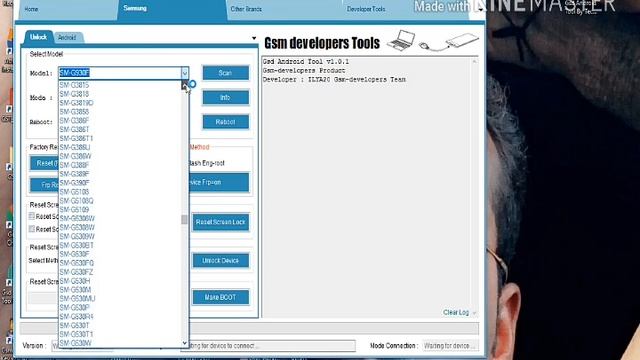This screenshot has height=360, width=640.
Task: Choose SM-G389F from the model list
Action: coord(120,174)
